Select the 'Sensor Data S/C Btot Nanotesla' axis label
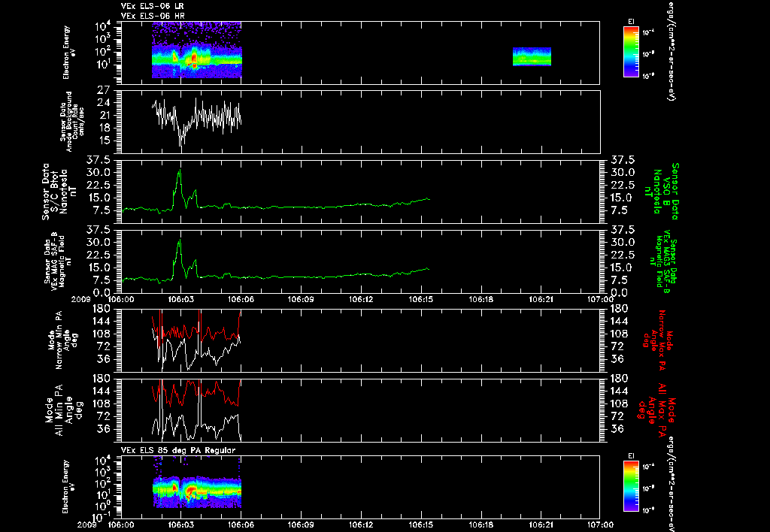 60,192
